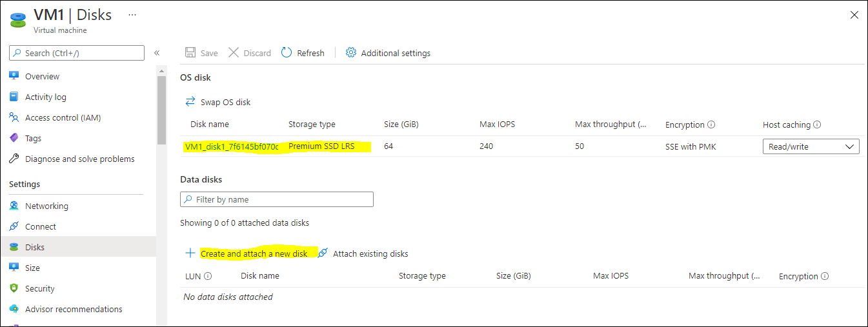
Task: Click Additional settings label
Action: [396, 53]
